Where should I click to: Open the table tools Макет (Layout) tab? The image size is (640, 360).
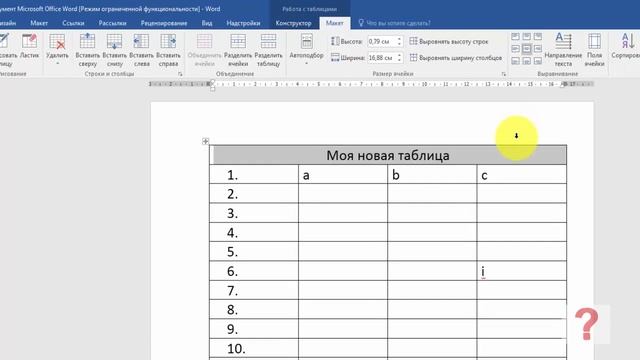click(335, 23)
